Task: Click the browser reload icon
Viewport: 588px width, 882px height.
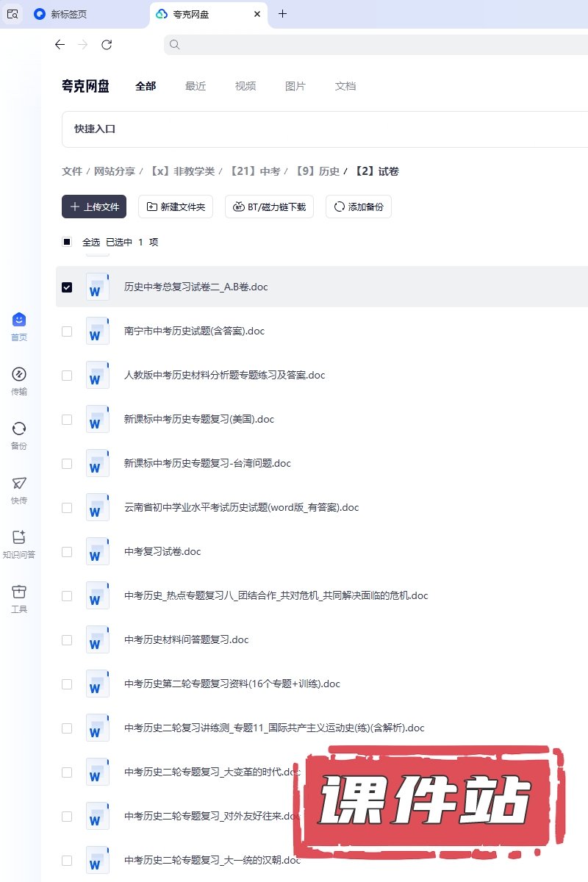Action: tap(107, 45)
